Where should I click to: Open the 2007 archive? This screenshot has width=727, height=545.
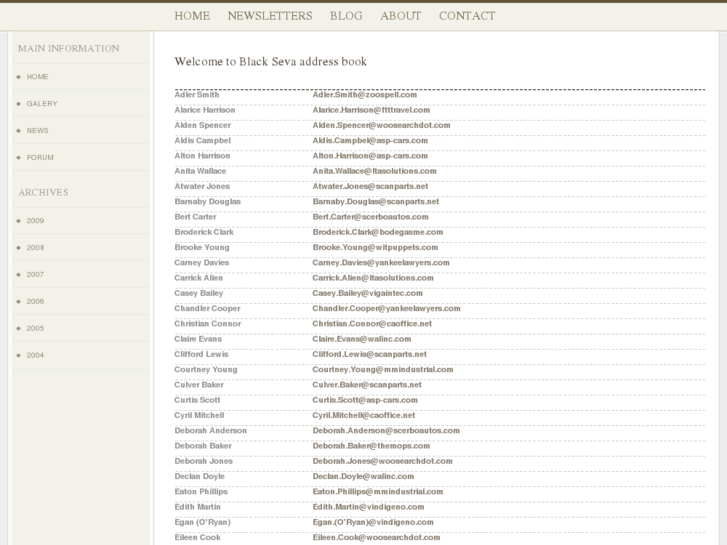[x=35, y=274]
